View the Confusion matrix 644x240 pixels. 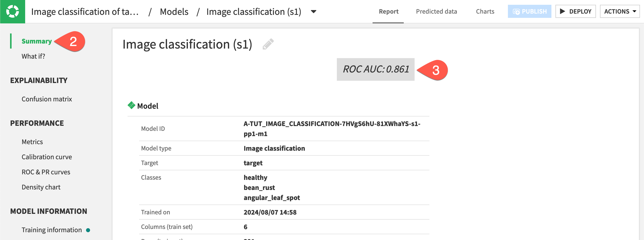[x=47, y=99]
